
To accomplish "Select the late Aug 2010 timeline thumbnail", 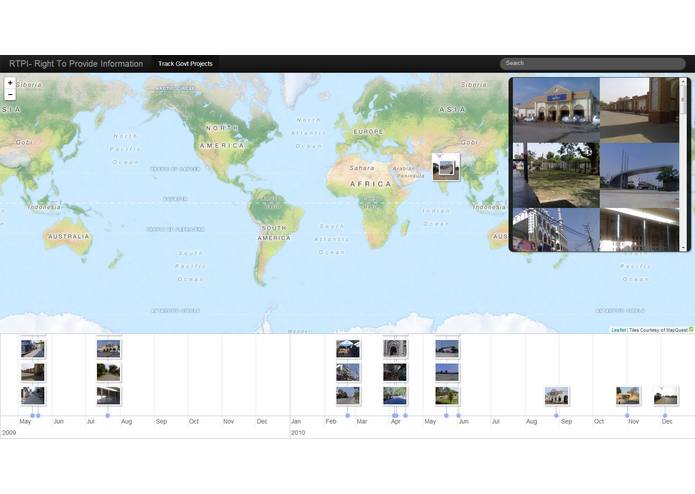I will click(557, 396).
